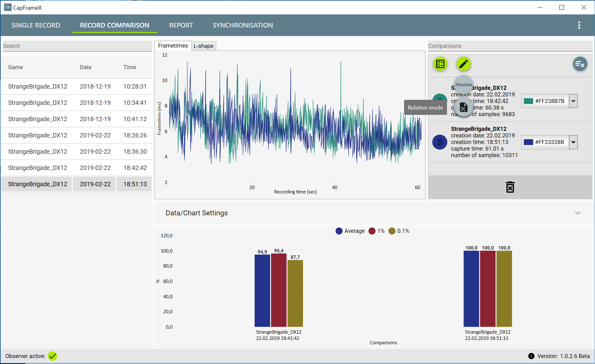The height and width of the screenshot is (364, 595).
Task: Click the Observer active green checkmark
Action: [53, 356]
